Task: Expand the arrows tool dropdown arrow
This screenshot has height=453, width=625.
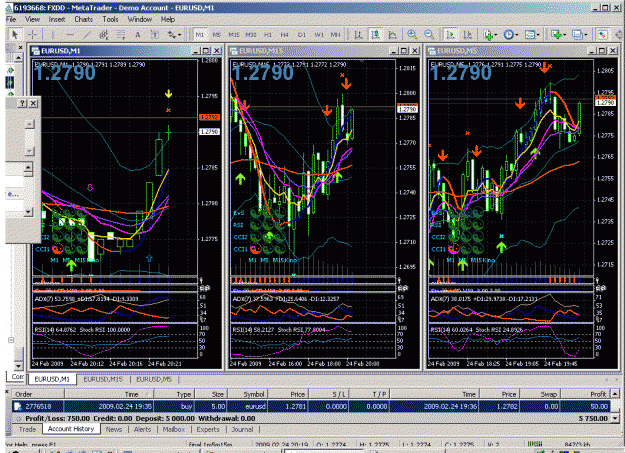Action: [179, 35]
